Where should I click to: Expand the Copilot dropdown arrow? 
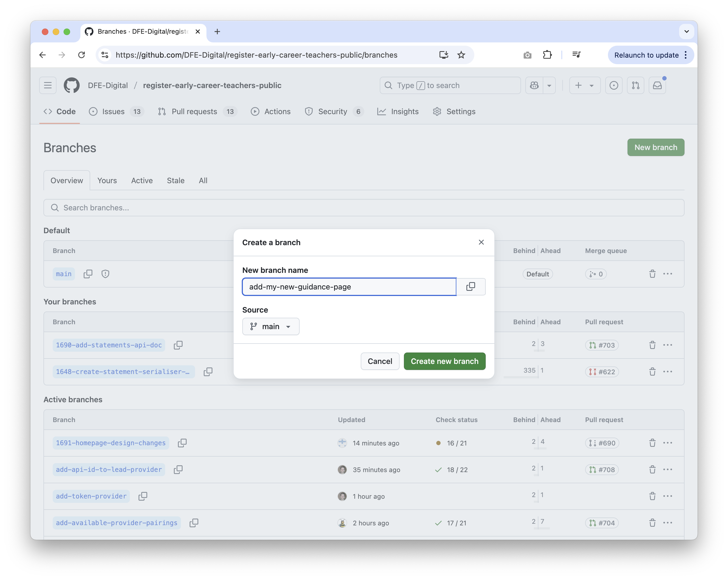549,85
